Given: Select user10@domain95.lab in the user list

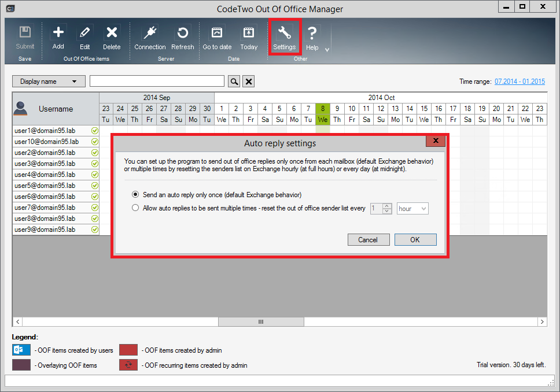Looking at the screenshot, I should pyautogui.click(x=46, y=142).
